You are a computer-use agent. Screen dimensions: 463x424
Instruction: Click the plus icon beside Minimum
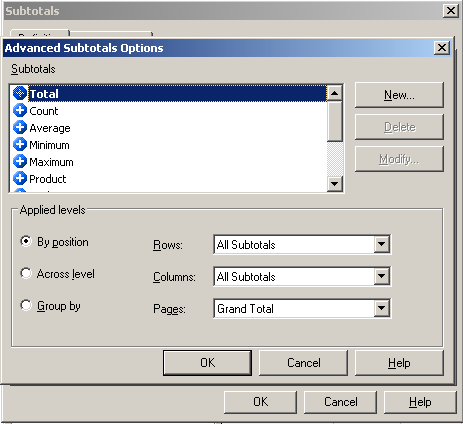click(20, 144)
